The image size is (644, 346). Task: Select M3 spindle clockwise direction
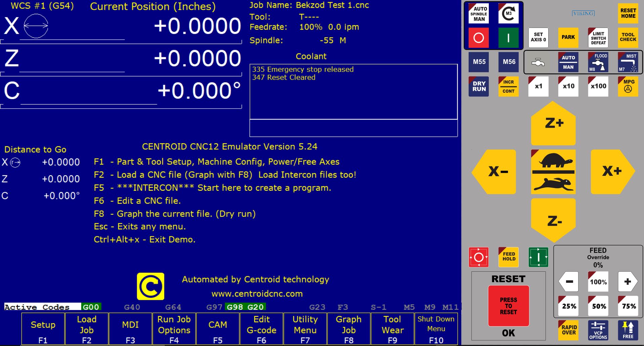[x=508, y=13]
